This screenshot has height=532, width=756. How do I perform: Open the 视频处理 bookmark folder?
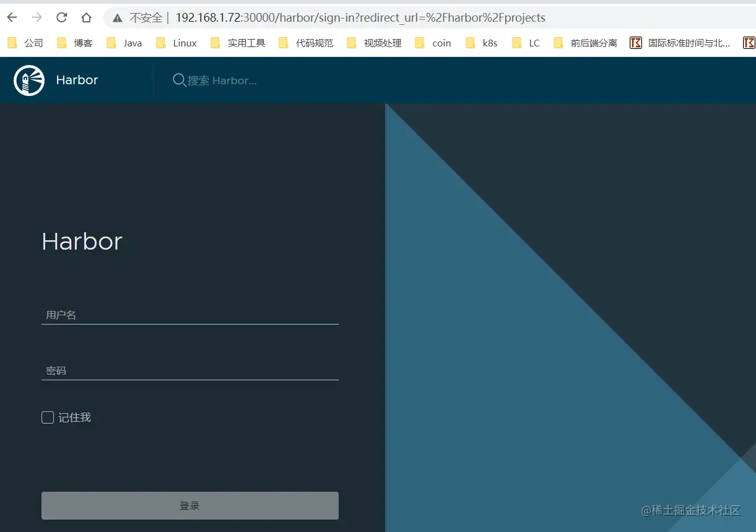pyautogui.click(x=374, y=43)
